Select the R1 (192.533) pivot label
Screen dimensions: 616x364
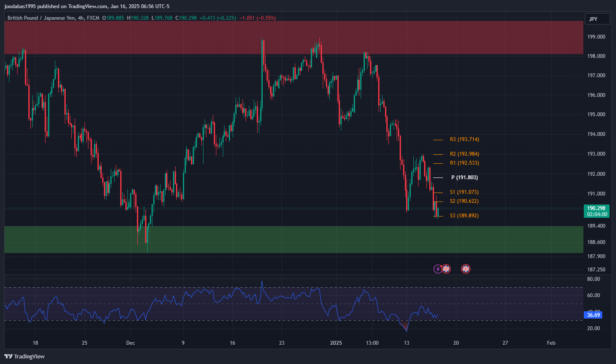[464, 163]
